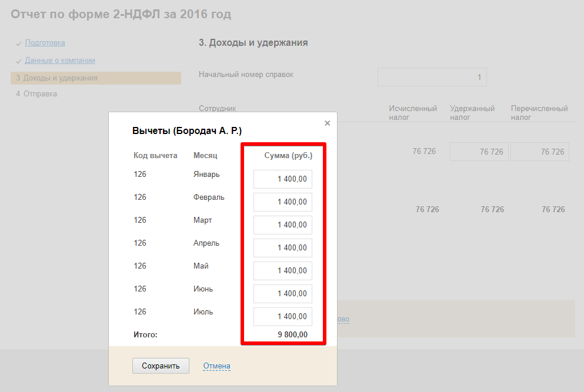This screenshot has width=584, height=392.
Task: Close the Вычеты dialog with X
Action: tap(327, 123)
